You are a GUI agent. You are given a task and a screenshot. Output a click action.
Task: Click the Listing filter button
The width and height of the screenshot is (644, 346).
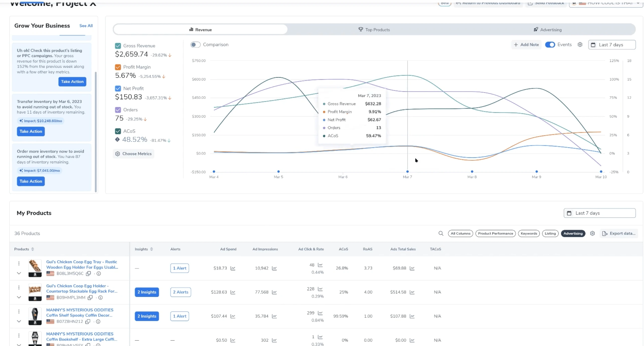[x=550, y=233]
